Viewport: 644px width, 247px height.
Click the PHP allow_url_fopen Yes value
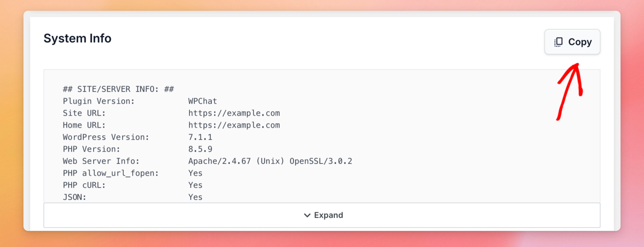click(195, 173)
